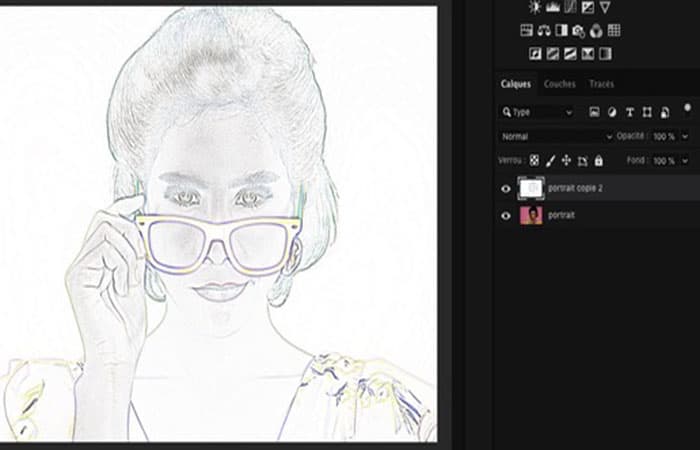Add a Threshold adjustment icon

point(570,54)
